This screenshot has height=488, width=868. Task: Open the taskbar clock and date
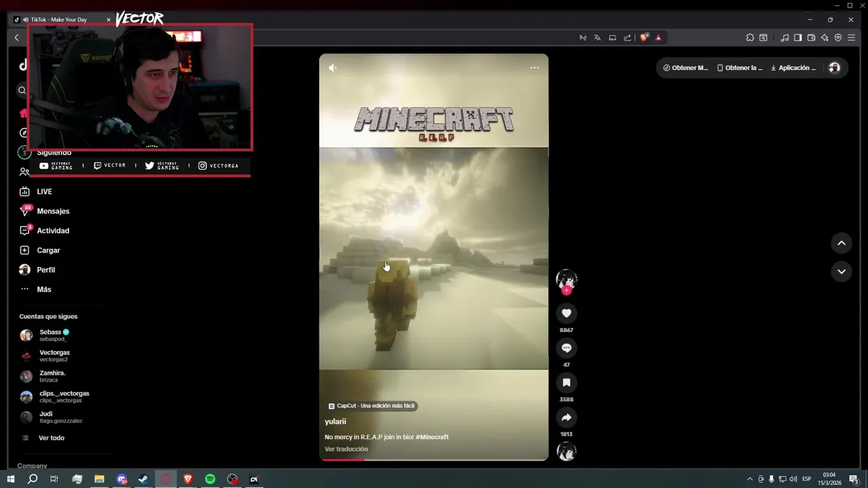[x=829, y=479]
